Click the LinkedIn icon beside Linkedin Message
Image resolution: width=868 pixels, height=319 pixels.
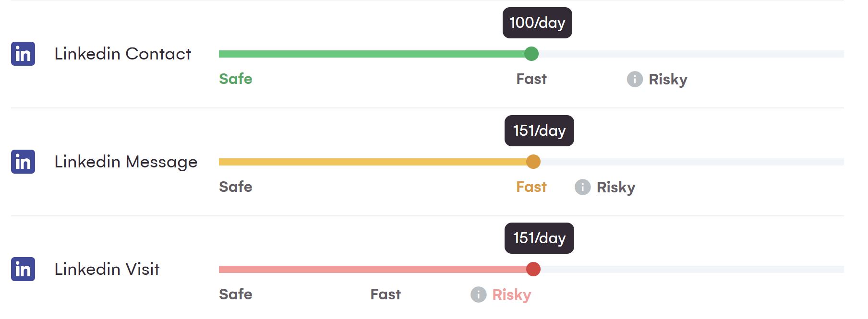pyautogui.click(x=23, y=162)
